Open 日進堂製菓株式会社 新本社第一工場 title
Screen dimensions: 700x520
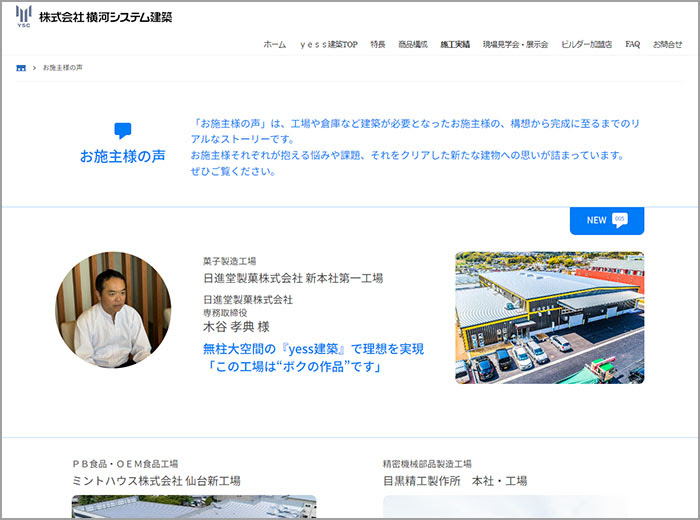293,278
